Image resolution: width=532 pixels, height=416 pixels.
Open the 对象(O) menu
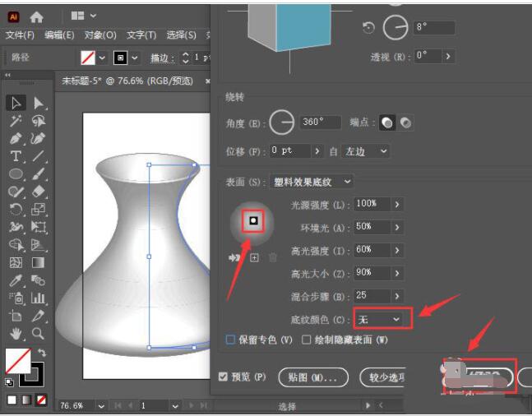pos(100,35)
